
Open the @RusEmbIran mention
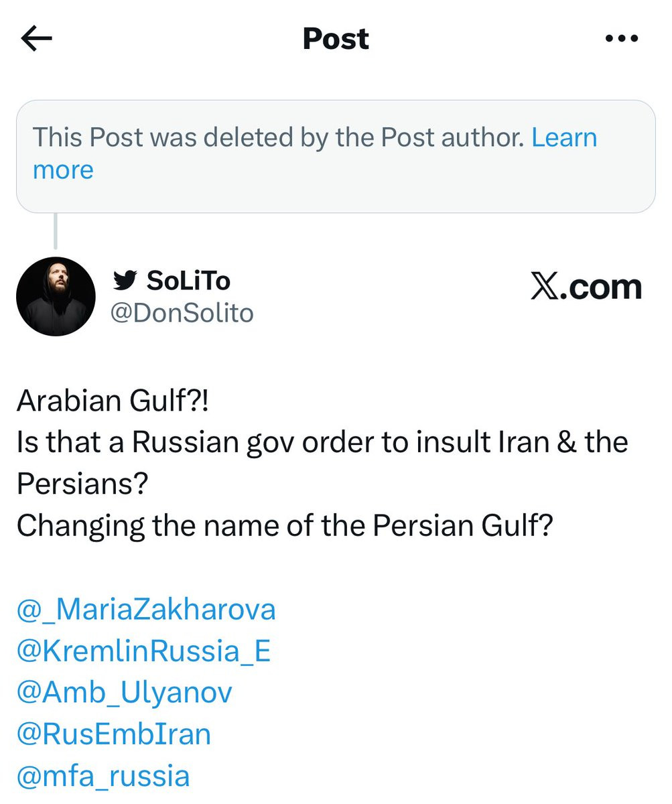pyautogui.click(x=114, y=734)
